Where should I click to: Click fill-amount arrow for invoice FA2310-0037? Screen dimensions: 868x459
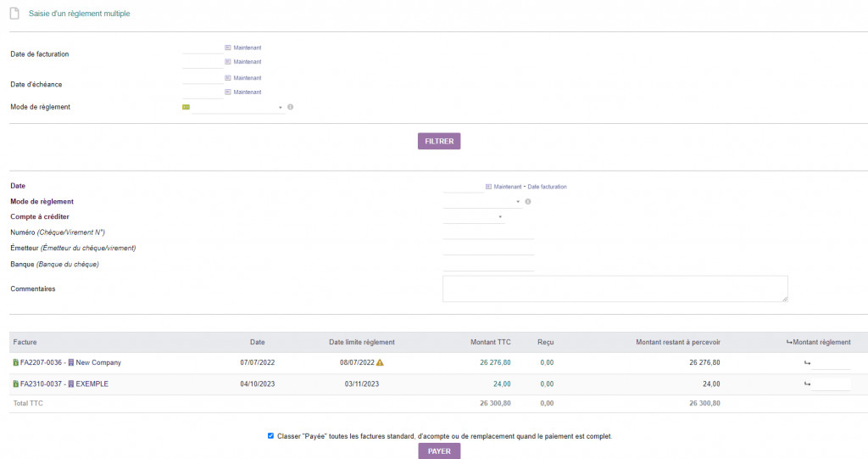[x=807, y=384]
